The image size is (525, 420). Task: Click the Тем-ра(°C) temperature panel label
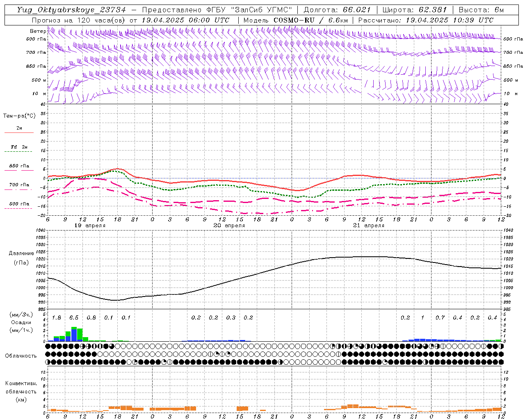point(19,116)
